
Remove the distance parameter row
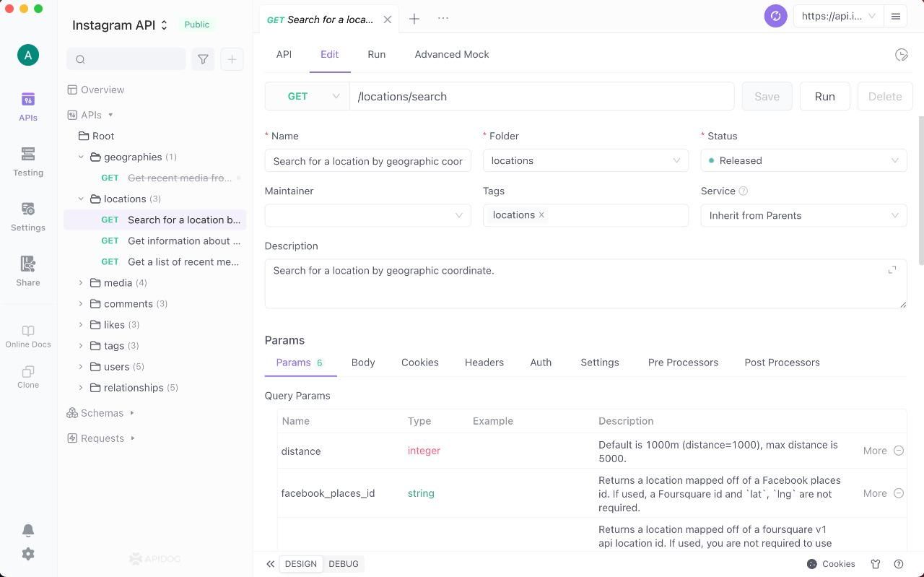(899, 451)
